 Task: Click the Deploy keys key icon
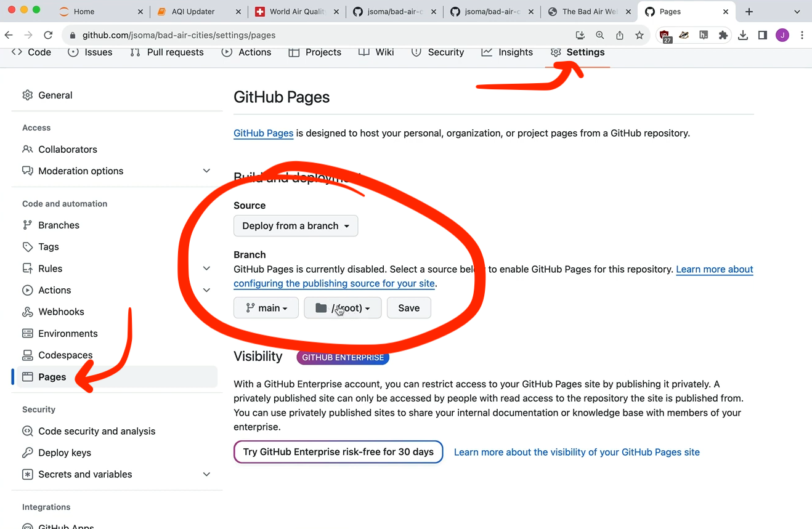(x=28, y=453)
